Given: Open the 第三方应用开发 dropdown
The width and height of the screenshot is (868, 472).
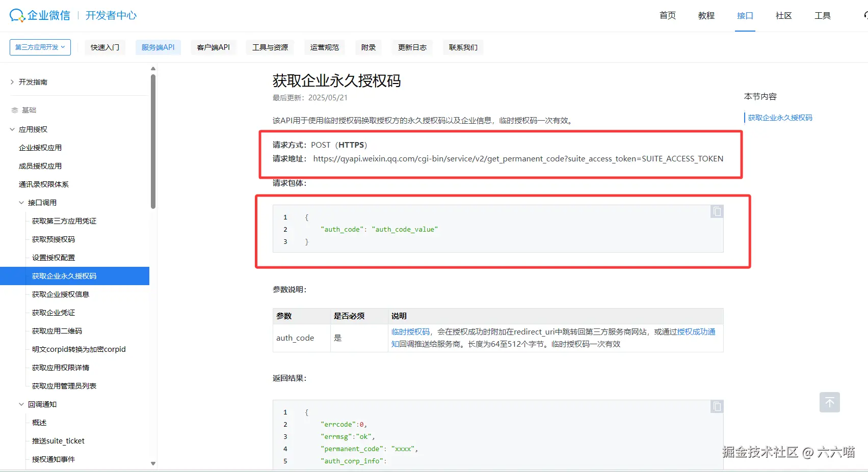Looking at the screenshot, I should pyautogui.click(x=40, y=47).
